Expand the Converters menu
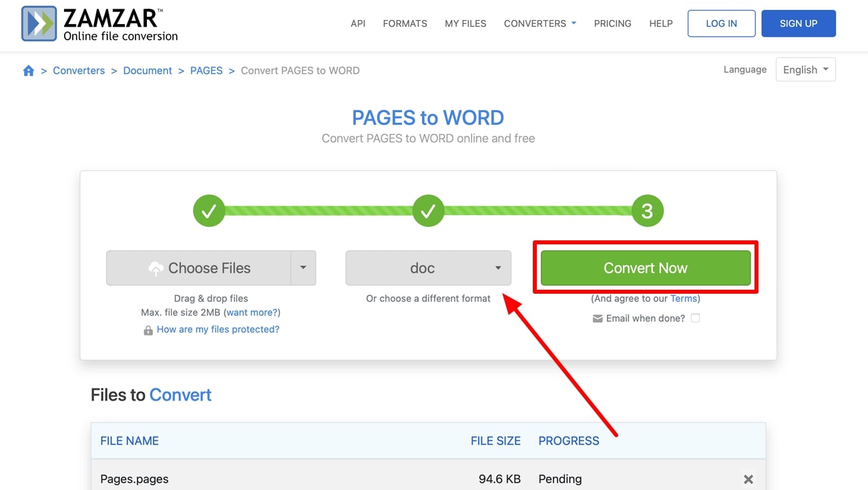This screenshot has height=490, width=868. (539, 23)
